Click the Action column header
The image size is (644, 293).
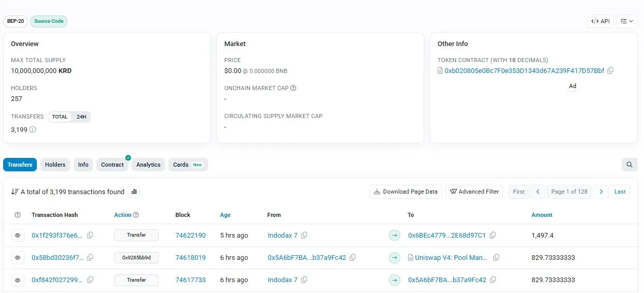pos(123,215)
